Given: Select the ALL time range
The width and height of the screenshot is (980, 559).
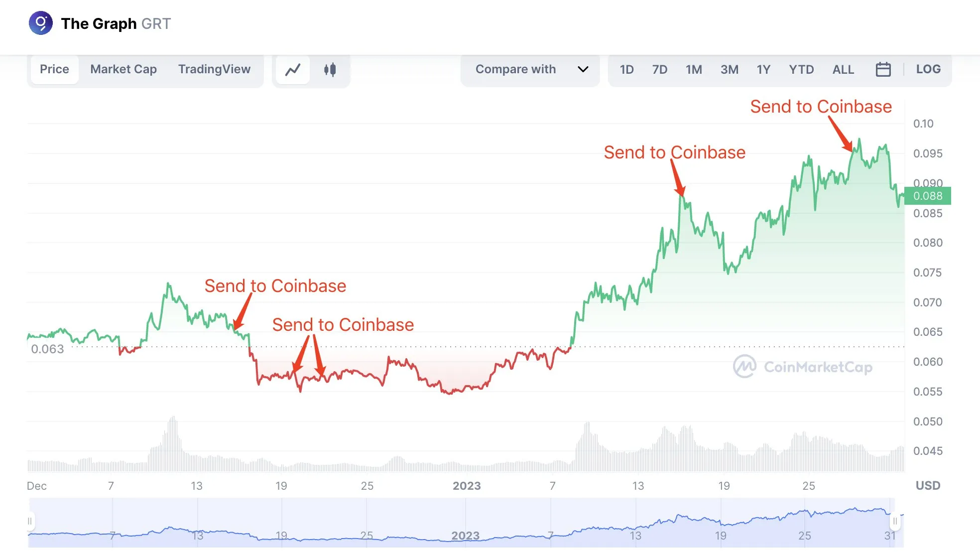Looking at the screenshot, I should 843,70.
